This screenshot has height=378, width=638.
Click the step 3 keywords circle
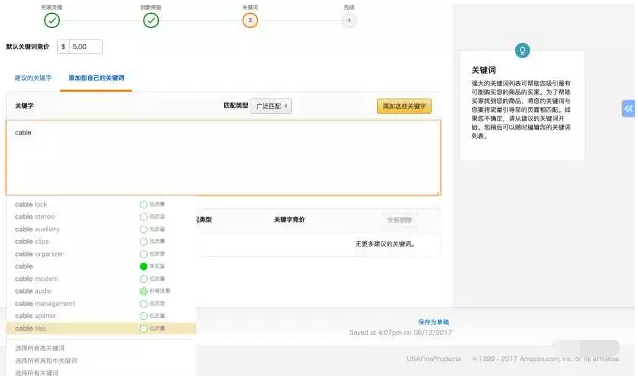click(x=250, y=20)
